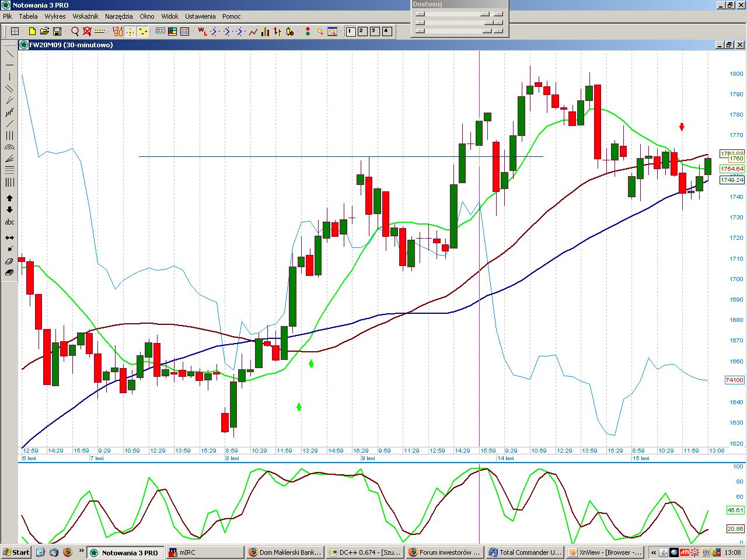Expand the Ustawienia menu

point(200,16)
